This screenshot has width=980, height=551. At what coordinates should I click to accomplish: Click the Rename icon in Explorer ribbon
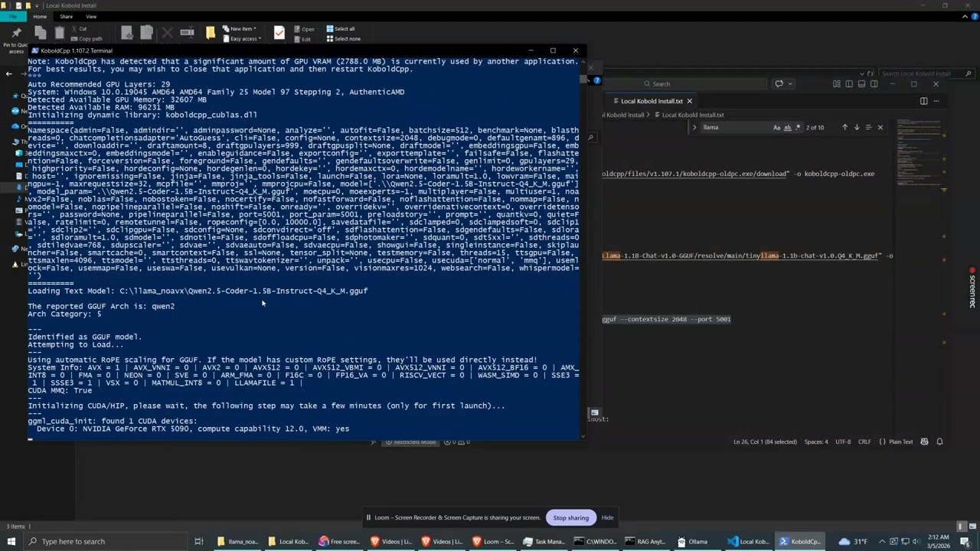[187, 33]
